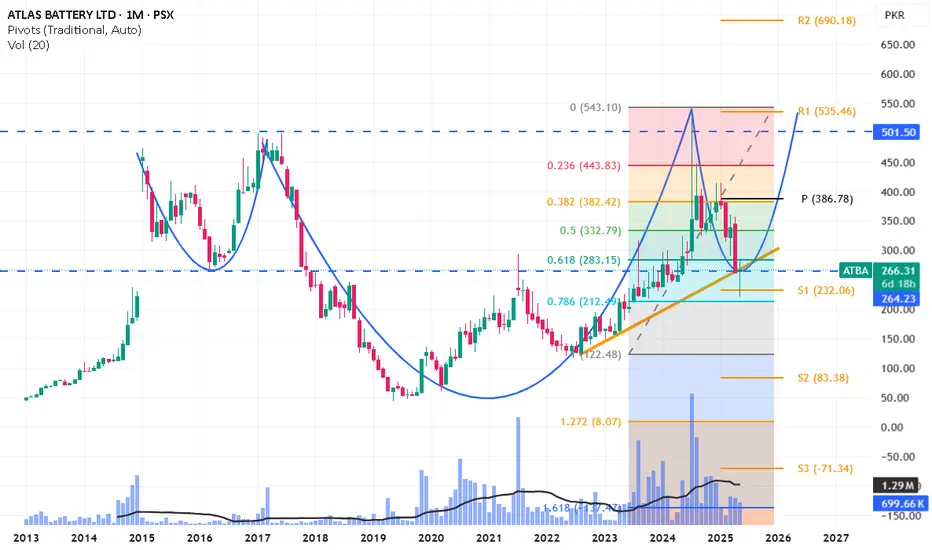Click the 2025 label on time axis
Viewport: 932px width, 550px height.
click(720, 538)
